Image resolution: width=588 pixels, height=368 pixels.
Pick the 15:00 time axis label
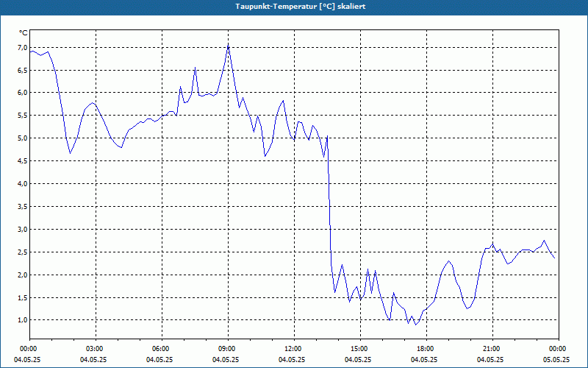(x=359, y=349)
